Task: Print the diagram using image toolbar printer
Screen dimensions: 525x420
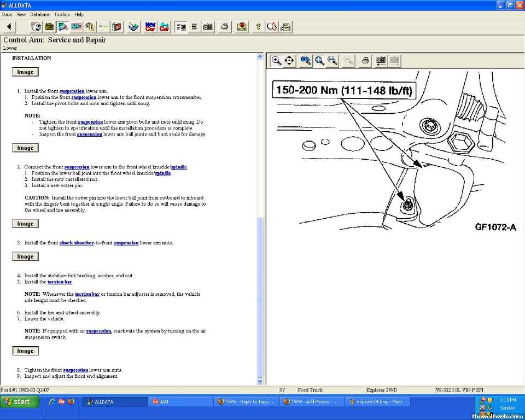Action: [365, 61]
